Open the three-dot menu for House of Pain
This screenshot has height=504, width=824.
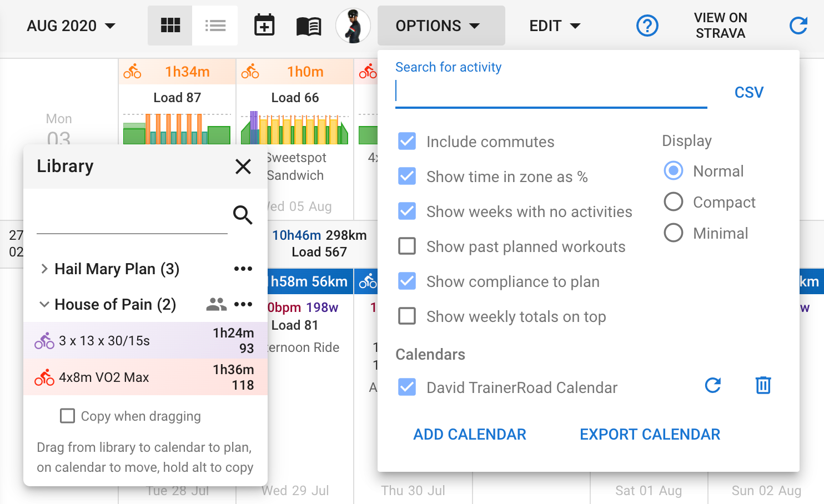tap(243, 304)
